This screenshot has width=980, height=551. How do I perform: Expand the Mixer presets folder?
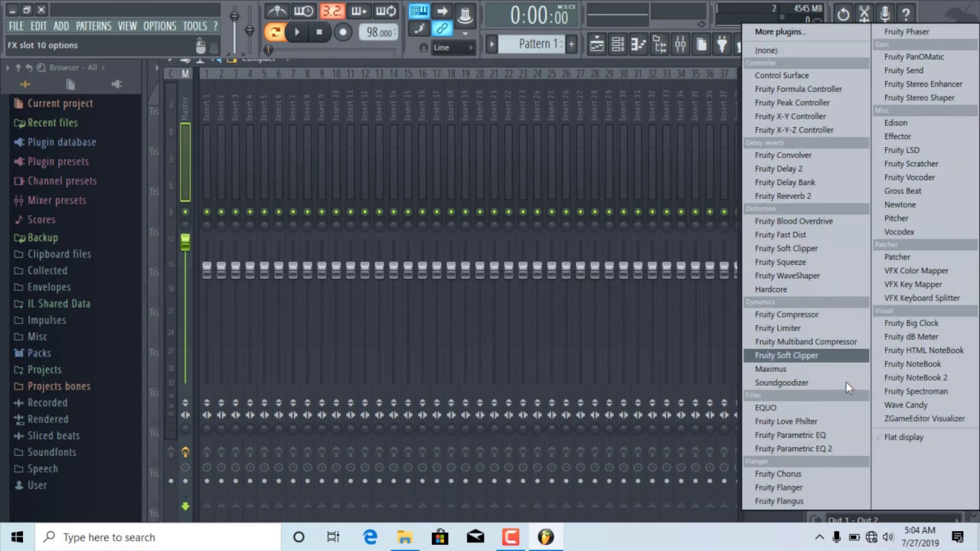(x=57, y=201)
